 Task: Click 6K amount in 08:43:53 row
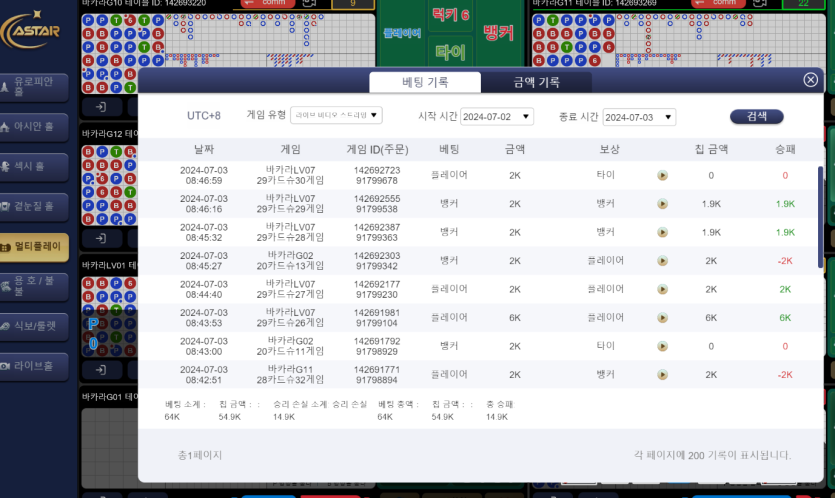coord(514,317)
